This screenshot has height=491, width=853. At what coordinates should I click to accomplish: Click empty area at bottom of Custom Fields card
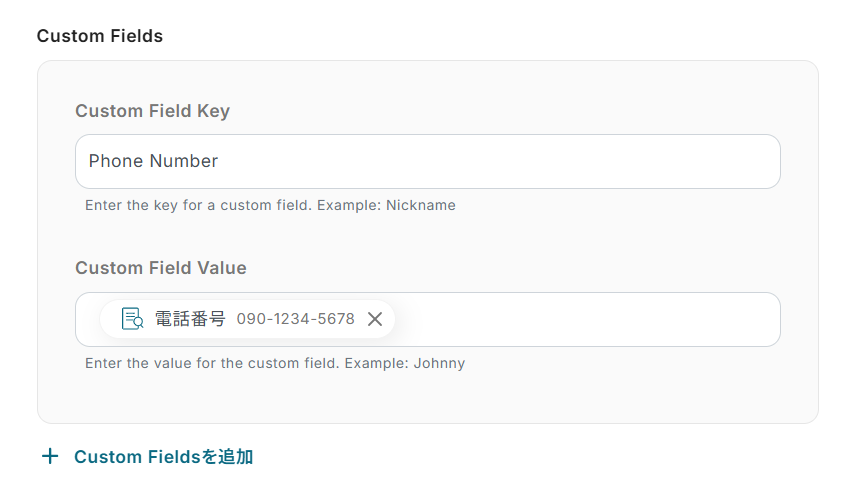click(427, 398)
